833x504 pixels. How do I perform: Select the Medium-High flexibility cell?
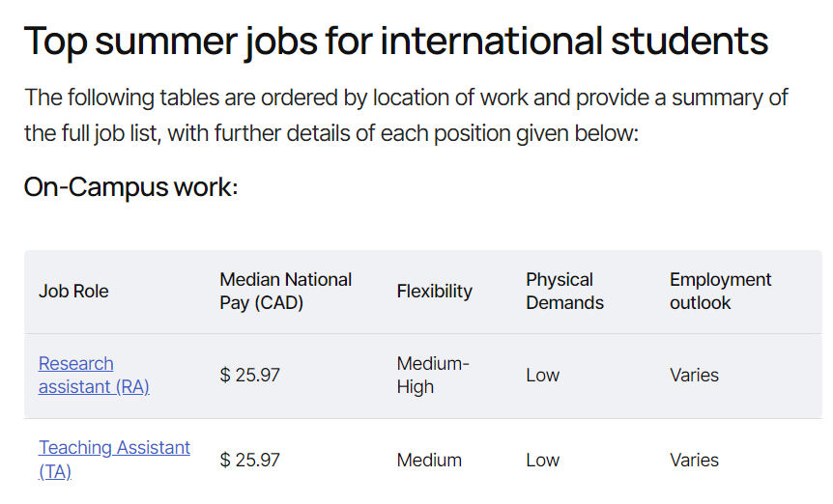(432, 375)
